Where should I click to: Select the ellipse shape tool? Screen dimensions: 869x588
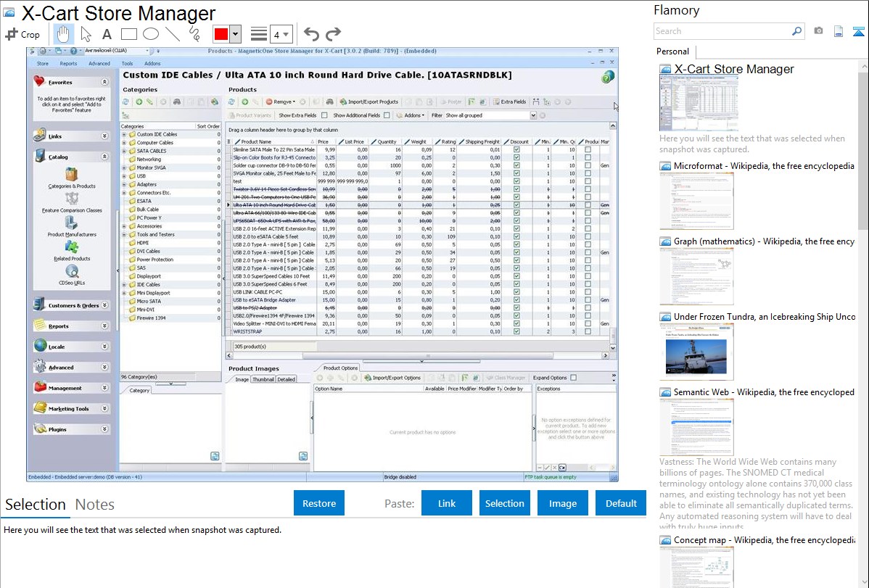click(151, 34)
